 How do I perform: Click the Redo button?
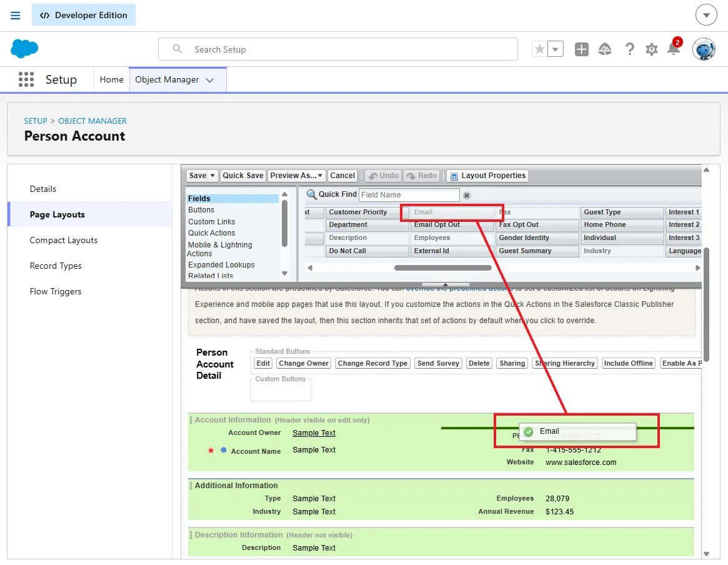coord(422,176)
